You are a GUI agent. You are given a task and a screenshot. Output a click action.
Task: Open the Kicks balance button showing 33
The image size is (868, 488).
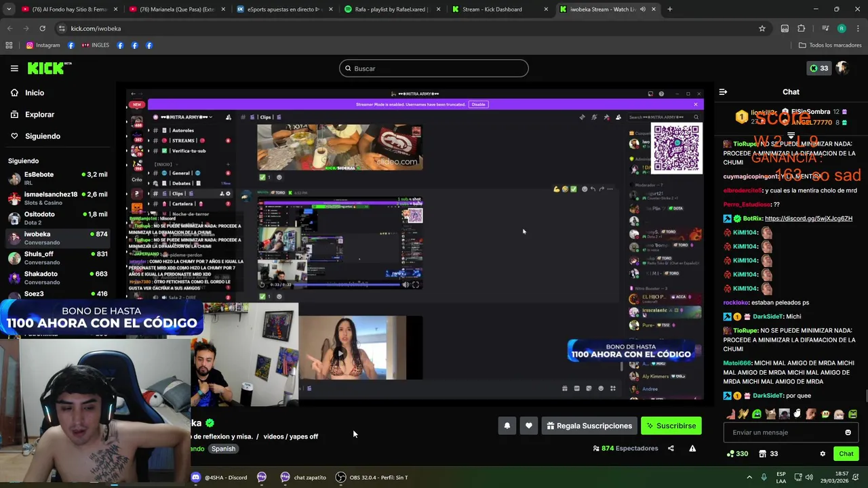pos(818,68)
